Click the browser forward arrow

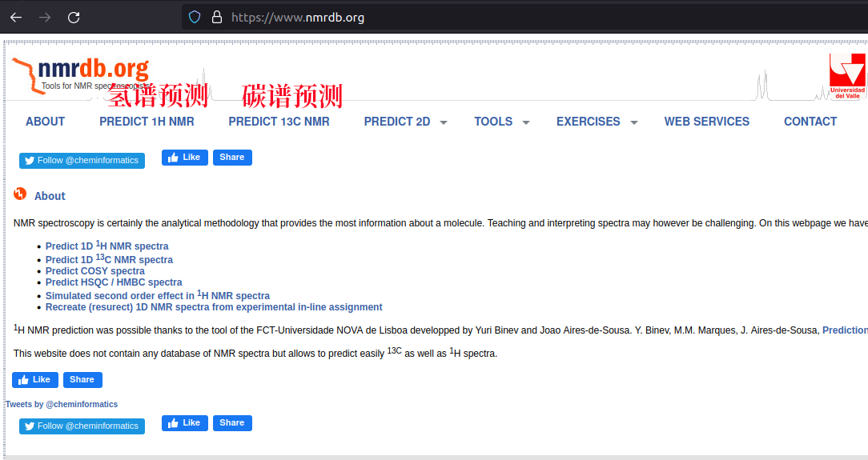click(x=45, y=17)
